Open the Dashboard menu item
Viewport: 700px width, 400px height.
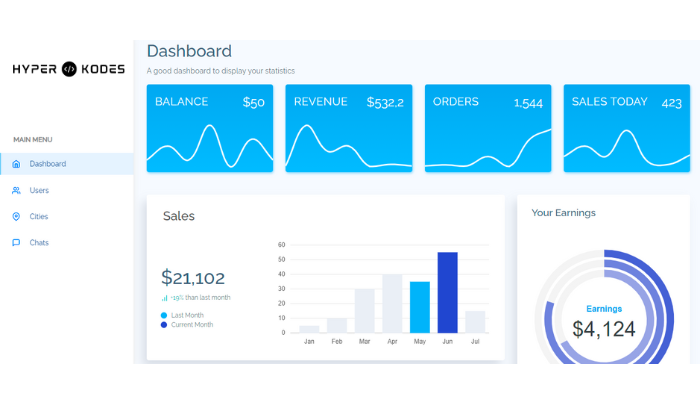click(x=47, y=164)
